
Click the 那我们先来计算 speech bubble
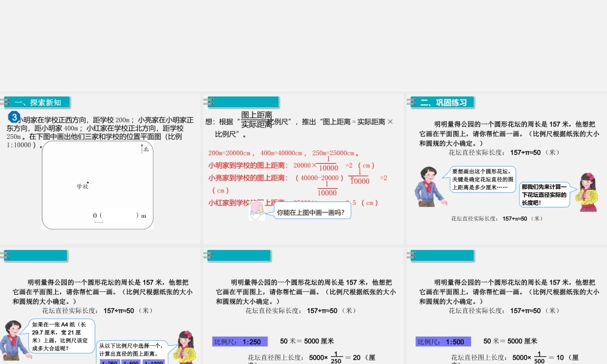(545, 195)
